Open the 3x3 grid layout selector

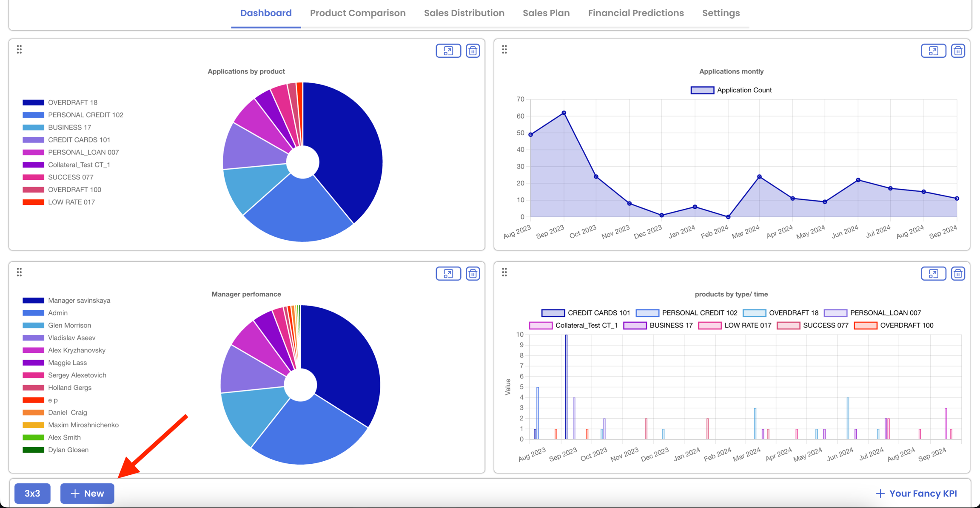(32, 494)
